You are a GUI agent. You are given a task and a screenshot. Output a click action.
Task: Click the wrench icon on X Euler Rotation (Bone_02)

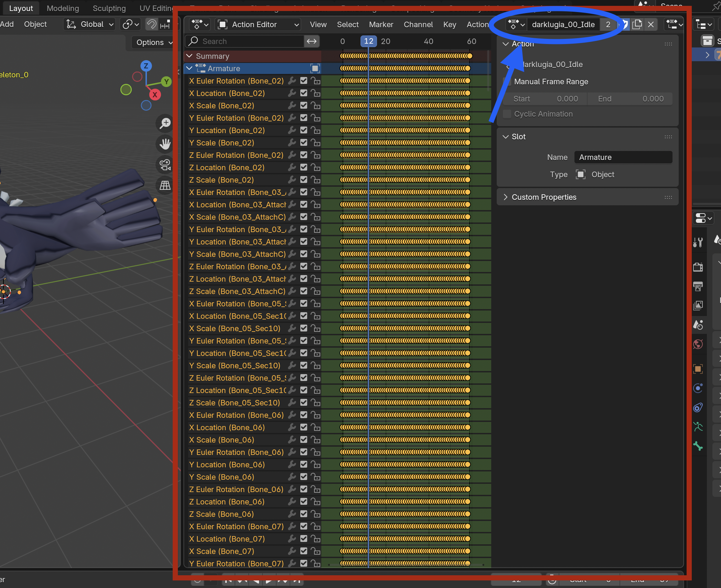[x=292, y=81]
